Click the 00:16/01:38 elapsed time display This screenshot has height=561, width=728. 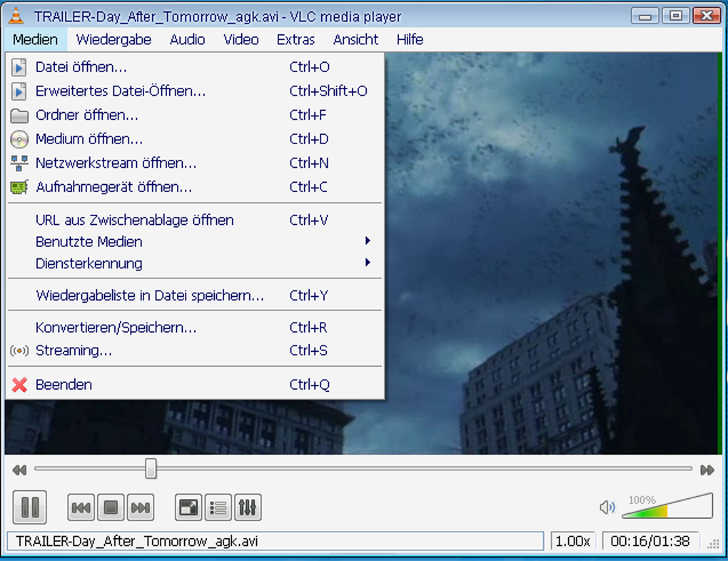(x=650, y=542)
